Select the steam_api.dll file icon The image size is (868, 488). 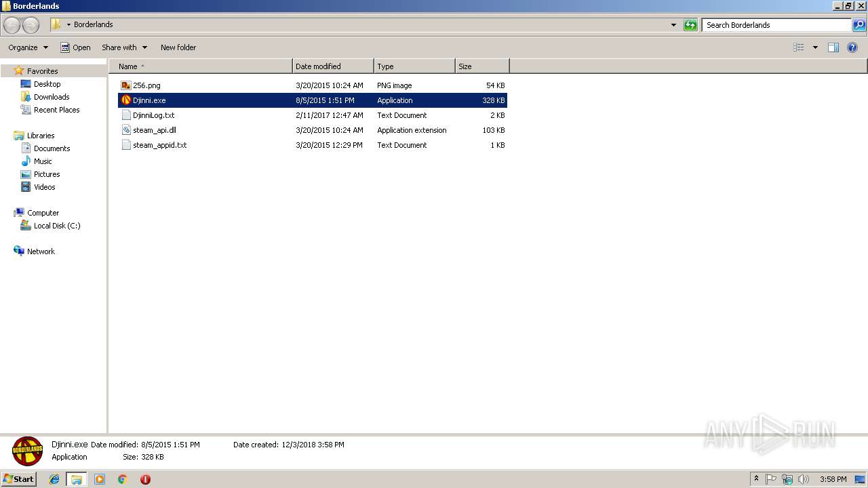coord(126,130)
